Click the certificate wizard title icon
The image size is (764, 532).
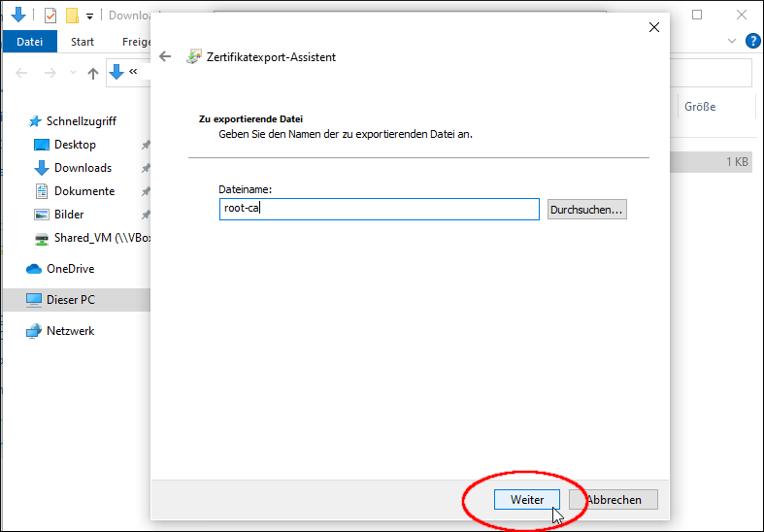click(194, 56)
